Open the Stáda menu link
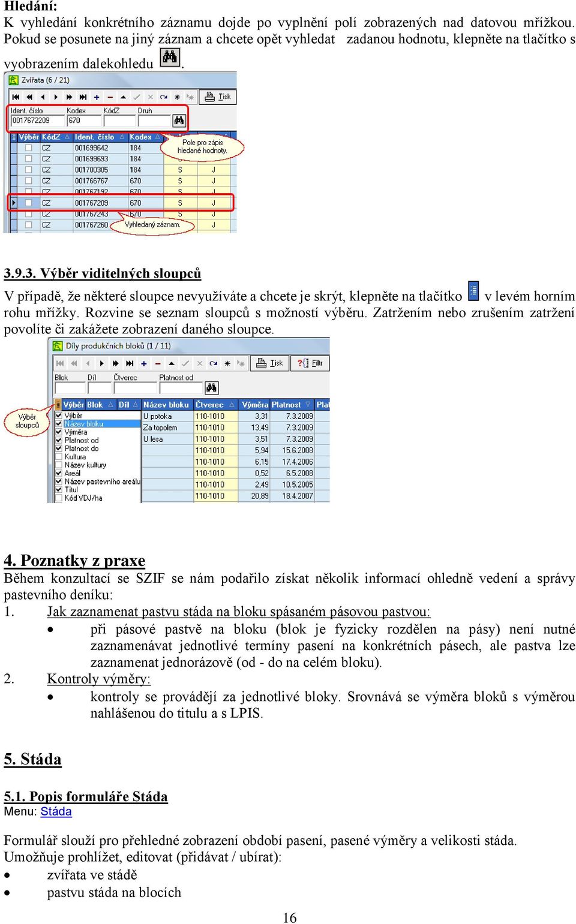The width and height of the screenshot is (576, 924). tap(56, 811)
